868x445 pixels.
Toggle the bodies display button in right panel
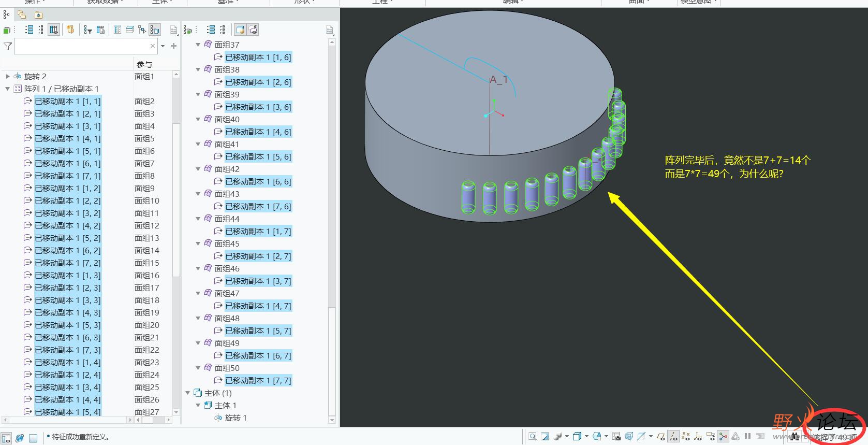240,30
